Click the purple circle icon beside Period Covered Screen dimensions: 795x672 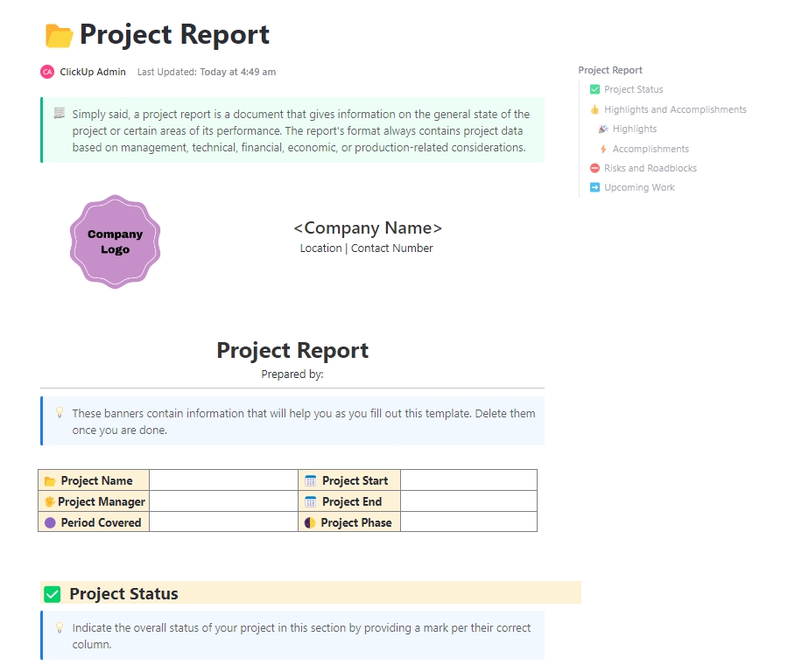pos(51,522)
